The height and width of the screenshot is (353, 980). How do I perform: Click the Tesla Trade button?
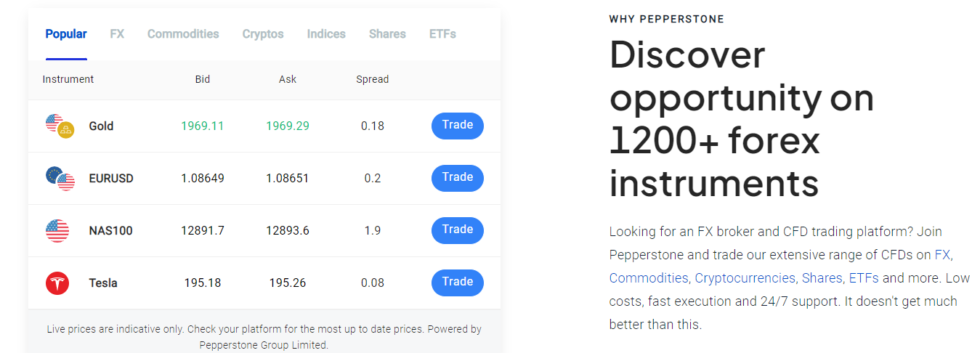pyautogui.click(x=458, y=283)
